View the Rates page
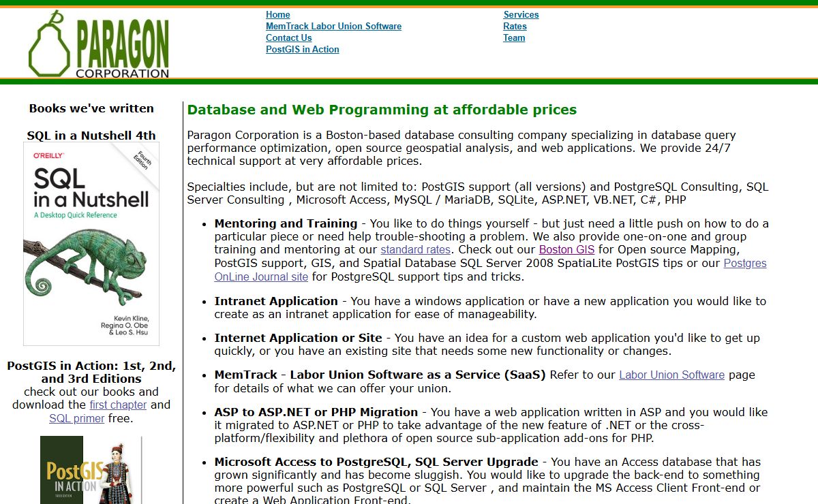 [515, 26]
